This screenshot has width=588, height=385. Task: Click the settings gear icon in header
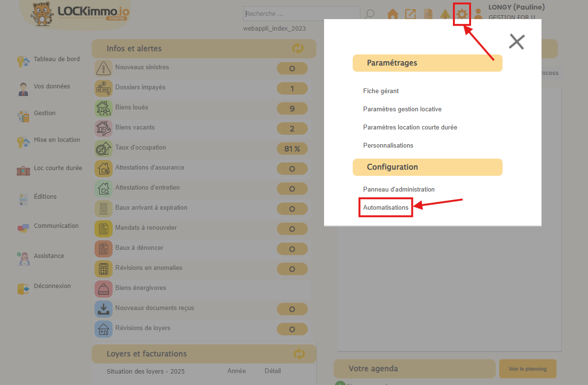(462, 14)
